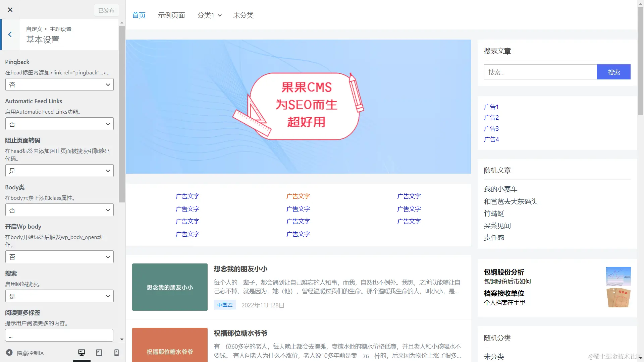Screen dimensions: 644x362
Task: Expand the 分类1 nav menu
Action: pos(209,15)
